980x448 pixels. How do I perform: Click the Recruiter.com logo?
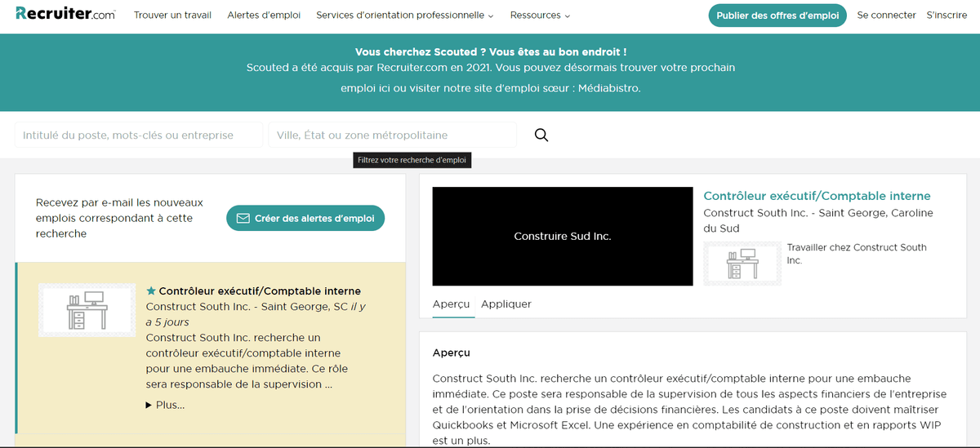[x=65, y=15]
